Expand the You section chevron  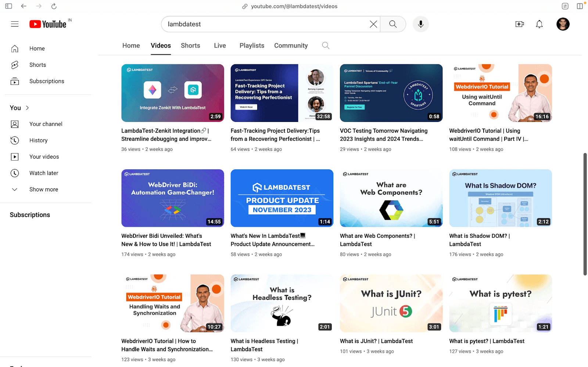coord(27,108)
